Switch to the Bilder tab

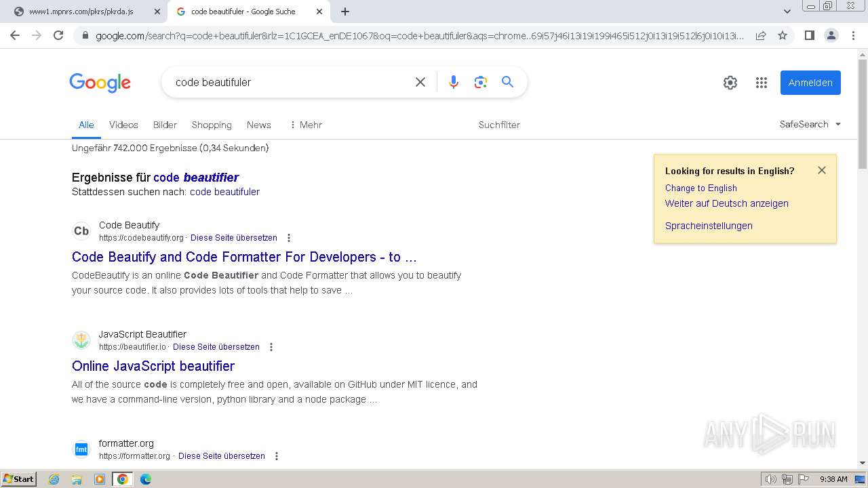[x=165, y=125]
